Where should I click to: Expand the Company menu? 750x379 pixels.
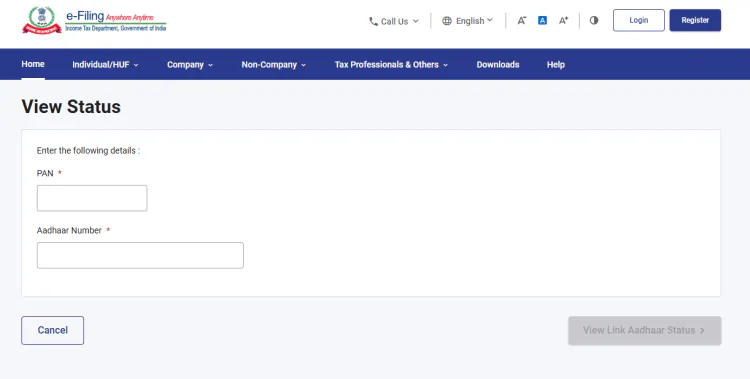tap(190, 65)
